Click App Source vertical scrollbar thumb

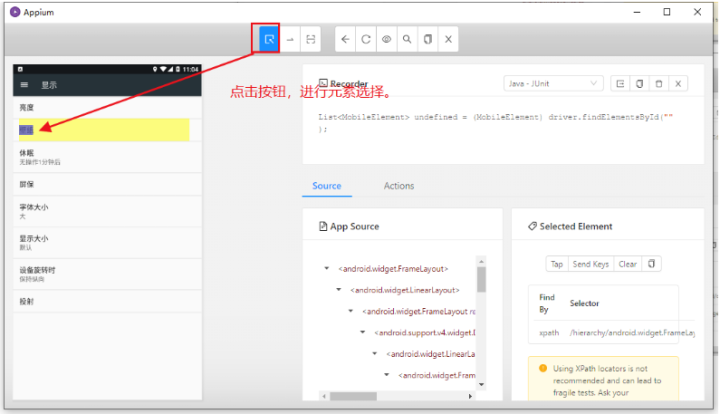(481, 280)
